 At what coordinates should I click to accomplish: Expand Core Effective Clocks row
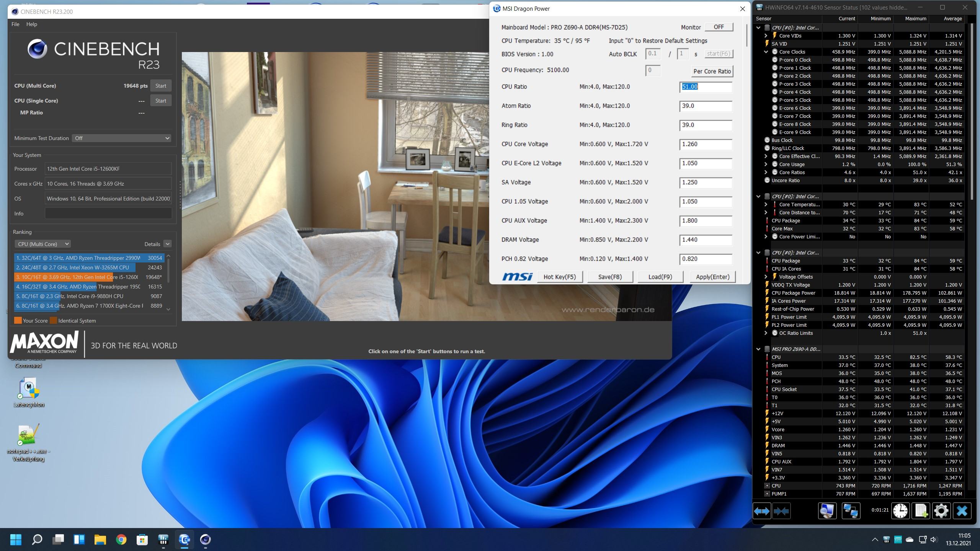pyautogui.click(x=766, y=156)
